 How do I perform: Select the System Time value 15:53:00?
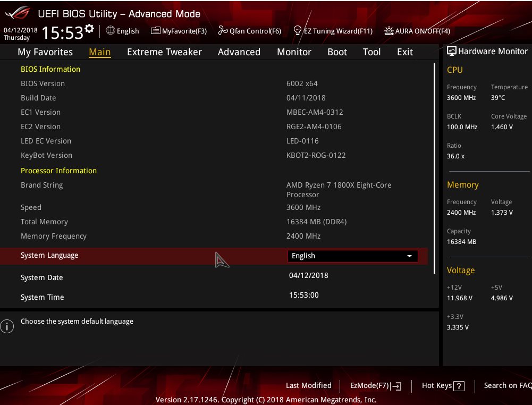pos(303,295)
